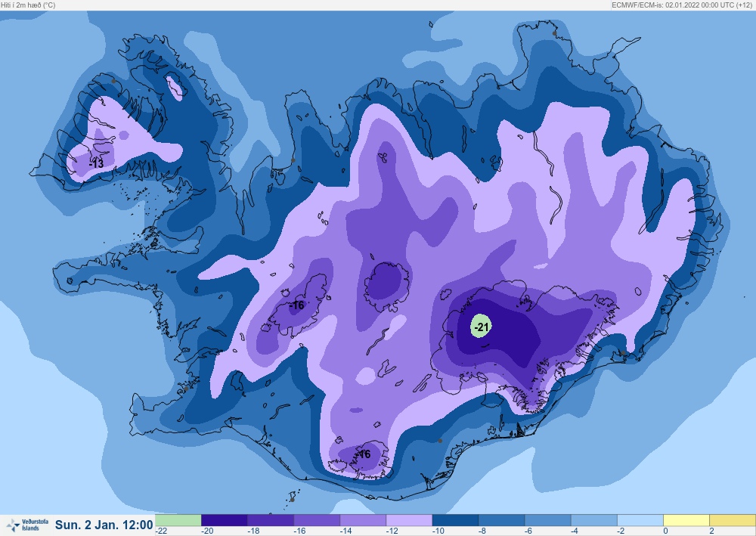Click the ECMWF/ECM-is model run timestamp

(683, 5)
